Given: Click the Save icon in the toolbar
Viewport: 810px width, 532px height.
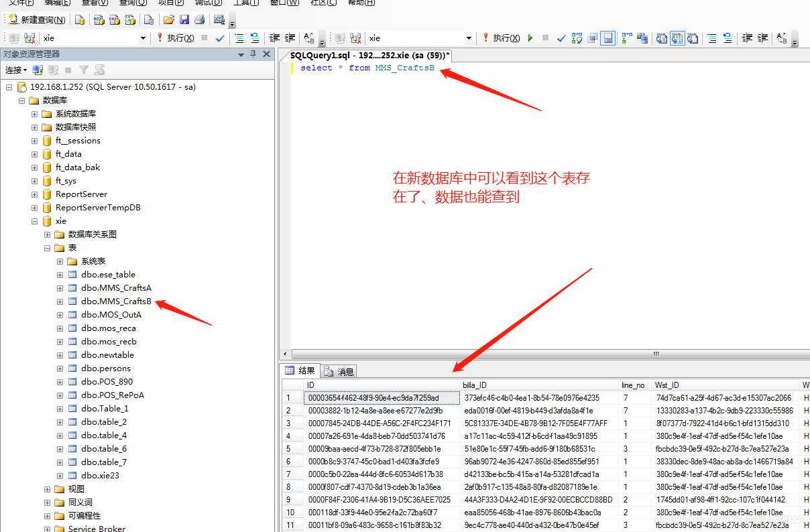Looking at the screenshot, I should click(184, 21).
